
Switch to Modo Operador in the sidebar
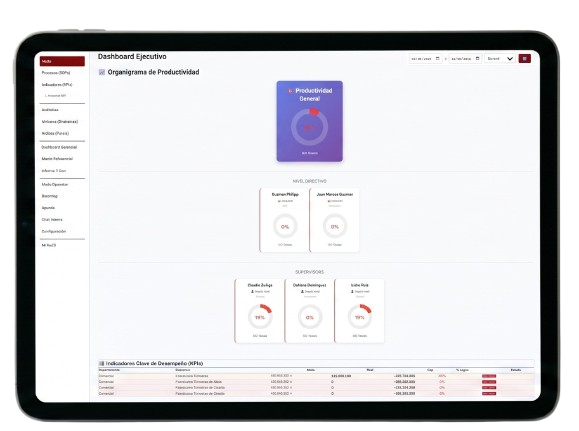coord(55,184)
